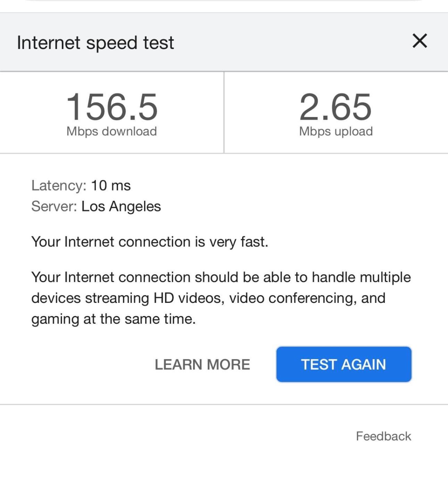Open the LEARN MORE link
Image resolution: width=448 pixels, height=496 pixels.
pos(202,365)
